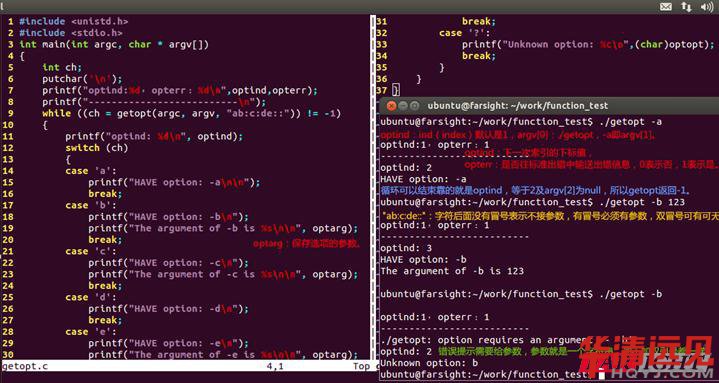Maximize the ubuntu@farsight terminal window

click(x=414, y=106)
